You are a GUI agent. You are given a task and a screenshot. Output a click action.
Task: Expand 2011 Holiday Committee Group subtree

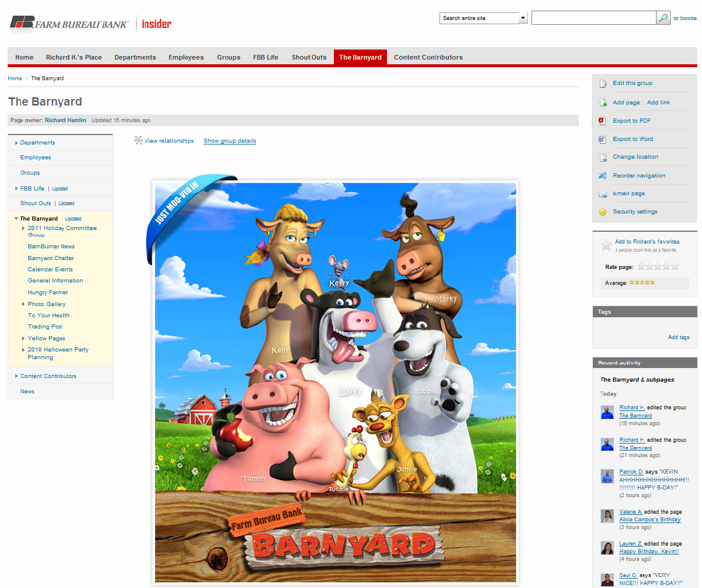pyautogui.click(x=23, y=228)
